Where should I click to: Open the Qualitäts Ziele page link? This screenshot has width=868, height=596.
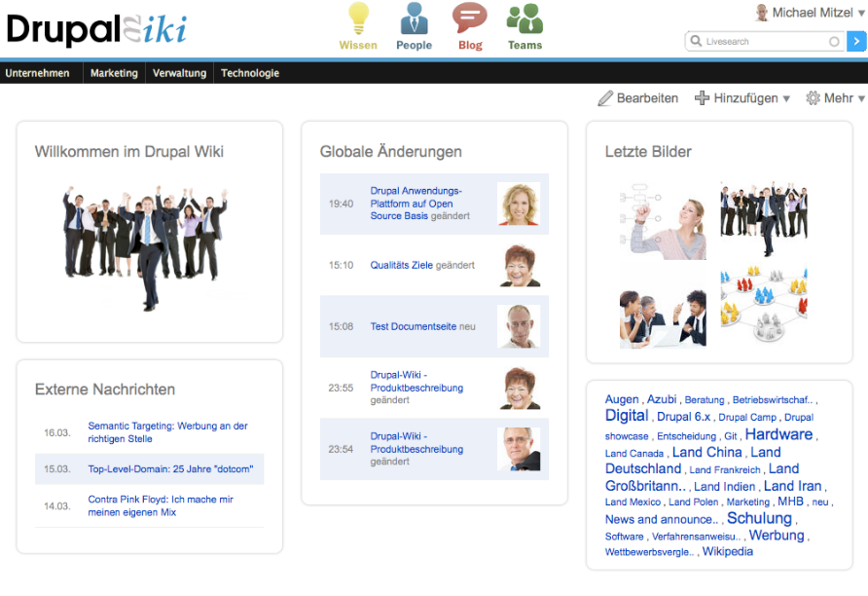[401, 265]
